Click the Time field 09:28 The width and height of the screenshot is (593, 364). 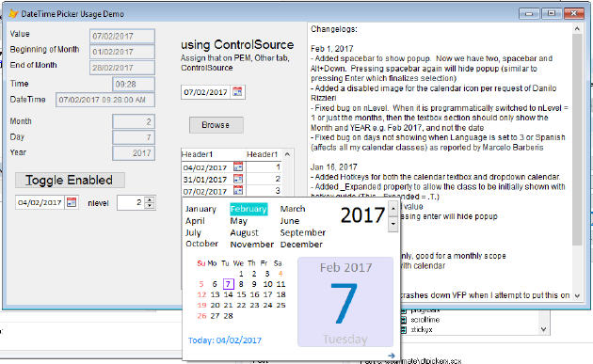134,84
